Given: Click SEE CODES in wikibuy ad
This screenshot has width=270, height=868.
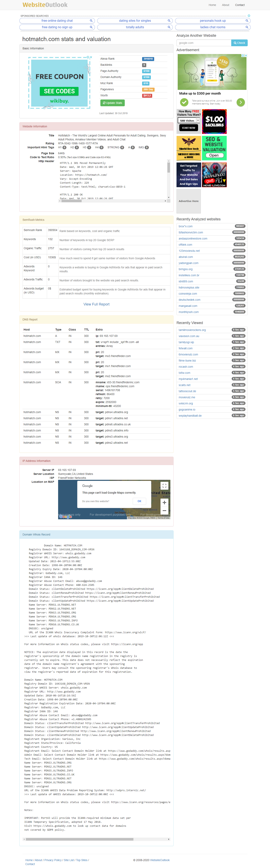Looking at the screenshot, I should 59,91.
